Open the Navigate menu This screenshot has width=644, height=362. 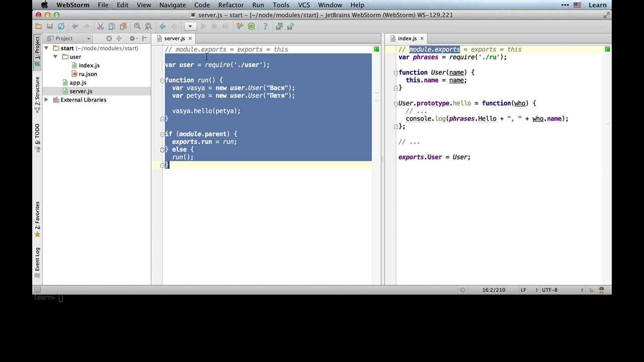(173, 5)
